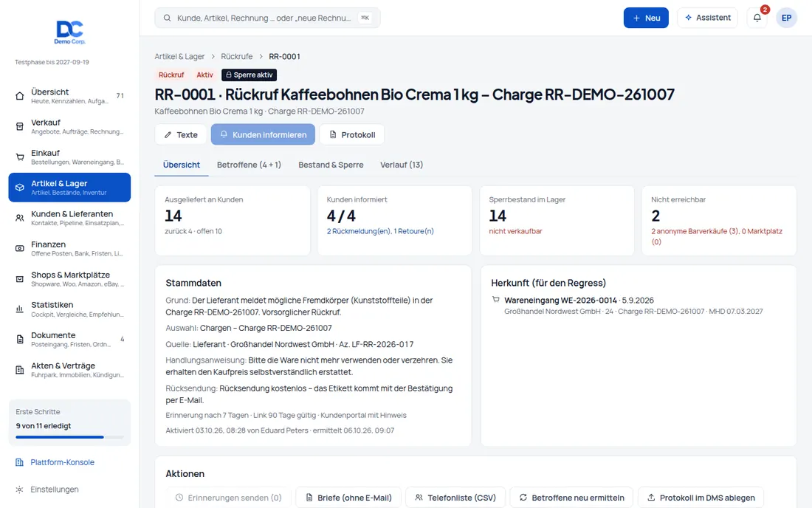Click the RR-0001 breadcrumb text
Screen dimensions: 812x508
click(284, 56)
